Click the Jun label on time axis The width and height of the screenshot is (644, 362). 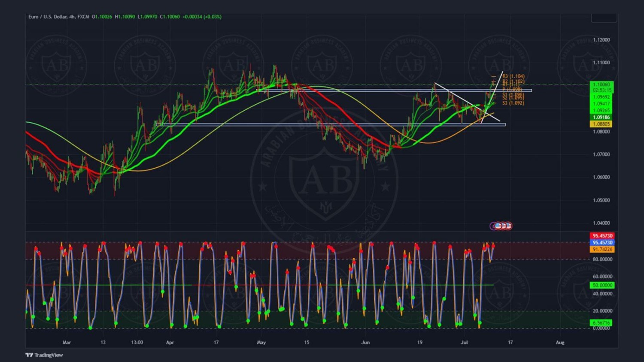(x=365, y=342)
